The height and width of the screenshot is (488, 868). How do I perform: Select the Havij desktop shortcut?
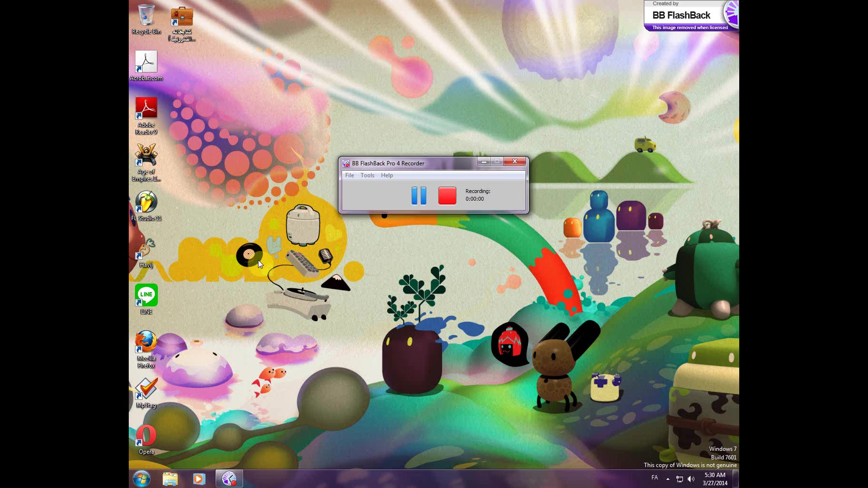[x=146, y=253]
